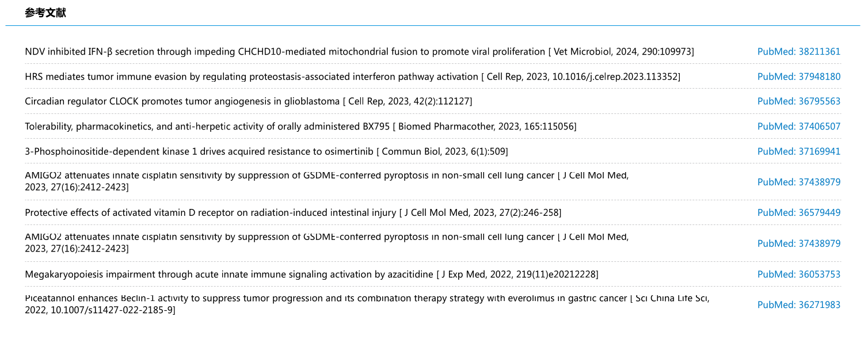
Task: Click the Vet Microbiol 2024 citation bracket
Action: (621, 52)
